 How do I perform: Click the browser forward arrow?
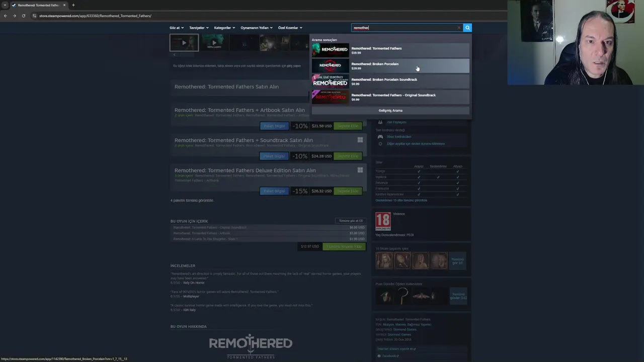tap(14, 16)
